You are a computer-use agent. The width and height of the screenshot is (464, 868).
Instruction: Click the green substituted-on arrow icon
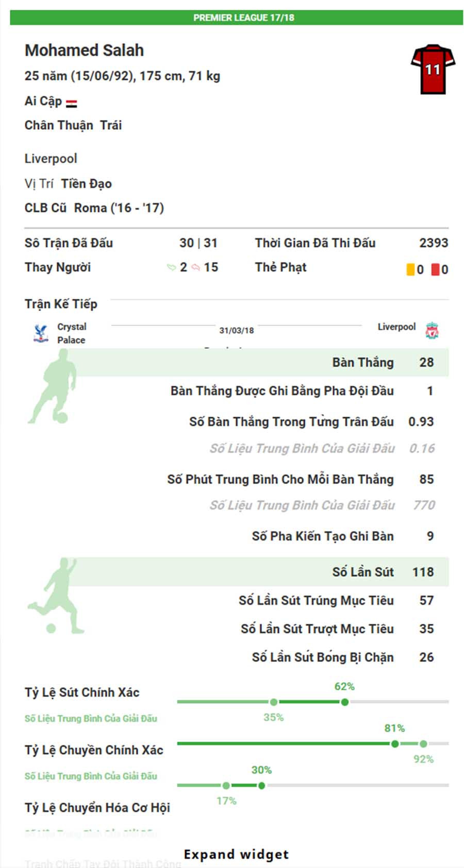point(171,267)
